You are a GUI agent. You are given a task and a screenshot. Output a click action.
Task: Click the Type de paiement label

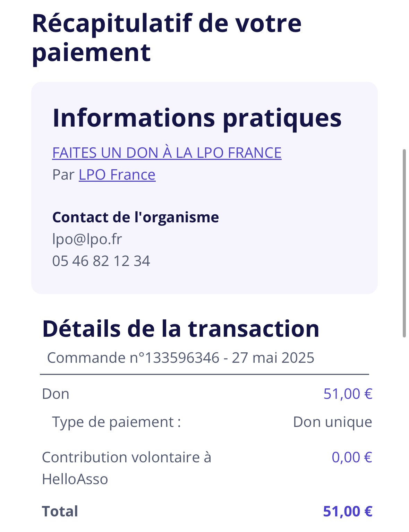tap(117, 422)
